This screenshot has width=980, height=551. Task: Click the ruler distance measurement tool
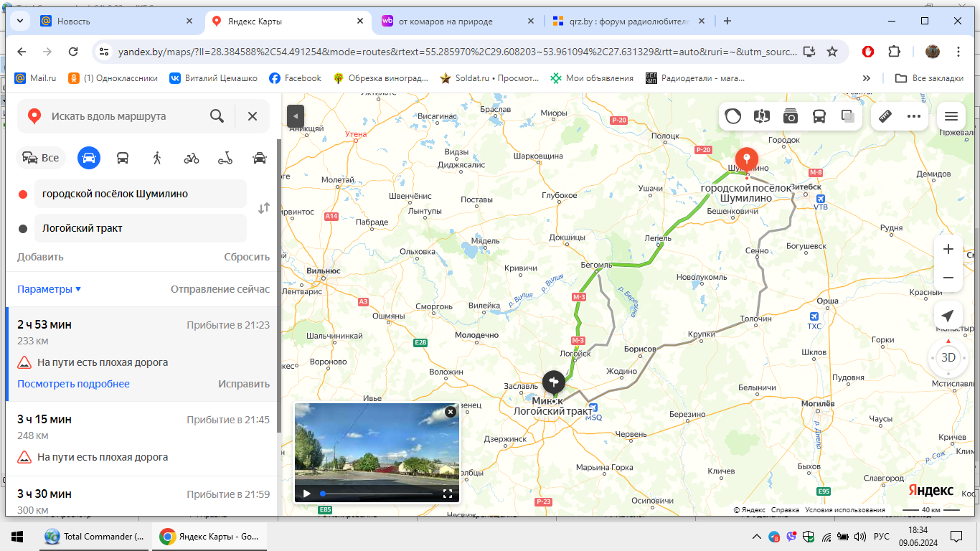pyautogui.click(x=885, y=116)
